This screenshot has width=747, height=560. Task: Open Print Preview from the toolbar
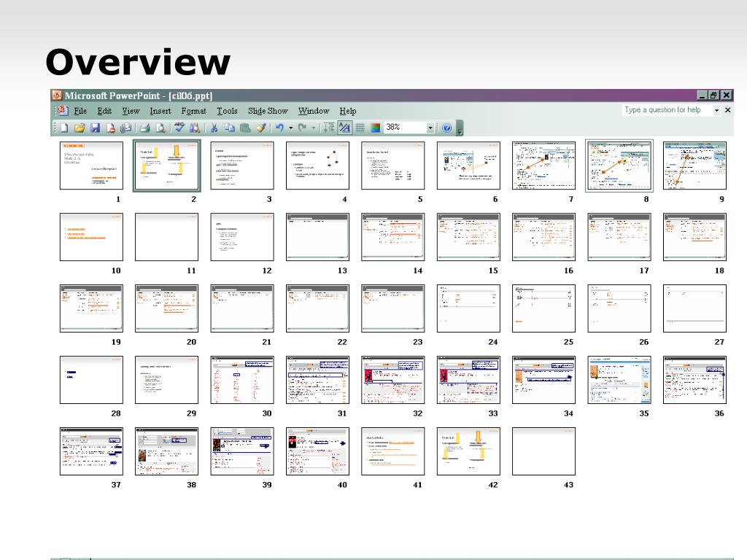[160, 128]
